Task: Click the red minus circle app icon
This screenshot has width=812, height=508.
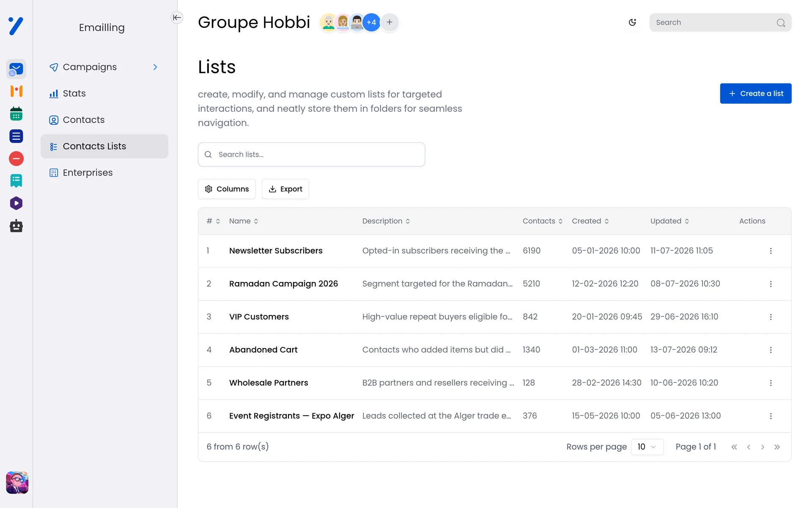Action: tap(16, 159)
